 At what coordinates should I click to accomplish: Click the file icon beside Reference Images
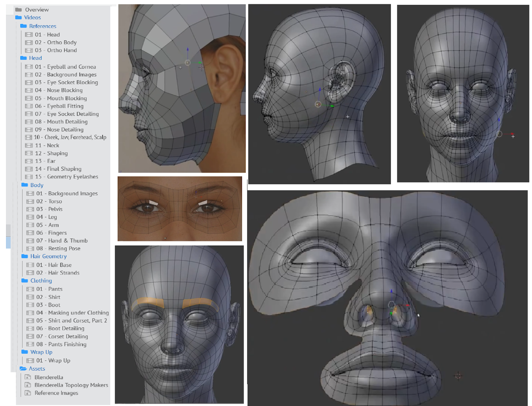point(28,393)
